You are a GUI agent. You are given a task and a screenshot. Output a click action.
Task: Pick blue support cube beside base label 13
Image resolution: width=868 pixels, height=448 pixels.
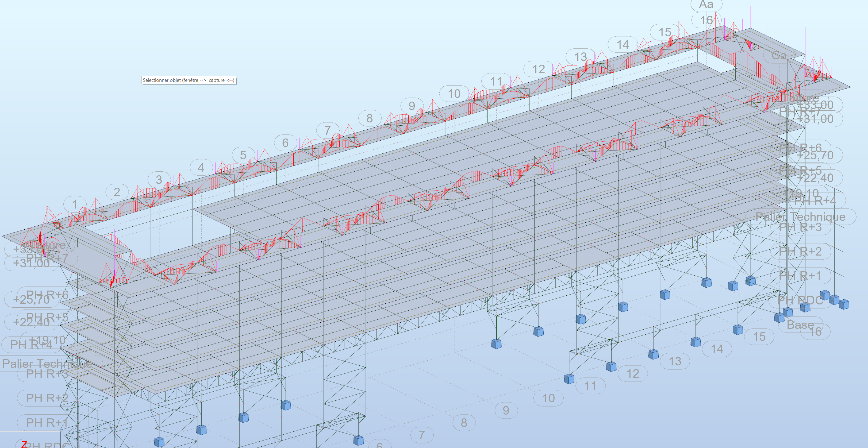[x=653, y=354]
